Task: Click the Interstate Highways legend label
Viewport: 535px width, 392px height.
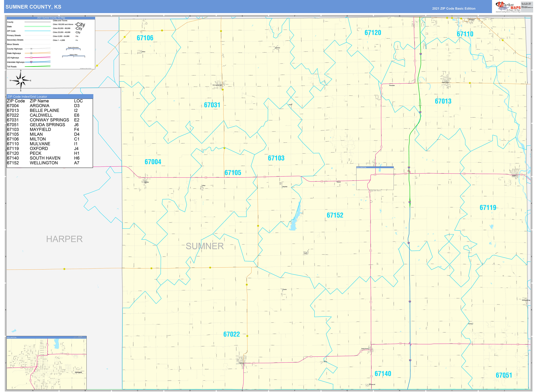Action: tap(16, 62)
